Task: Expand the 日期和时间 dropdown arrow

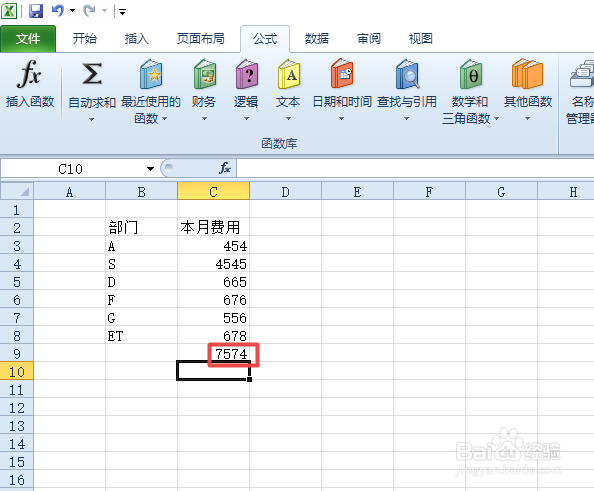Action: [x=342, y=119]
